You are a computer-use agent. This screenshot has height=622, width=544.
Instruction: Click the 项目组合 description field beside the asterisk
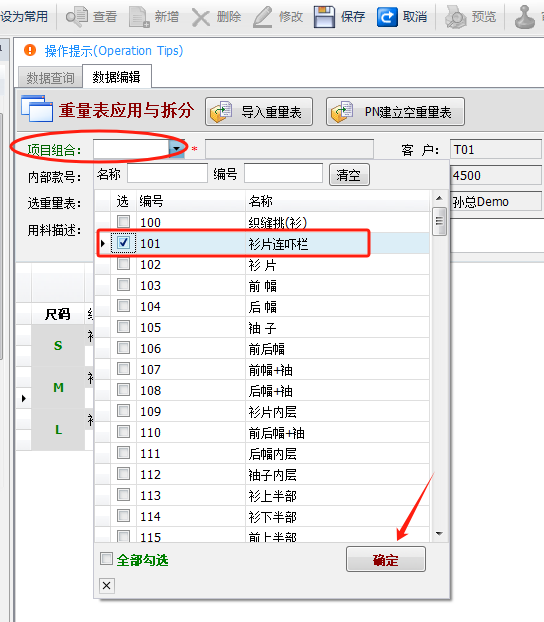(x=289, y=149)
